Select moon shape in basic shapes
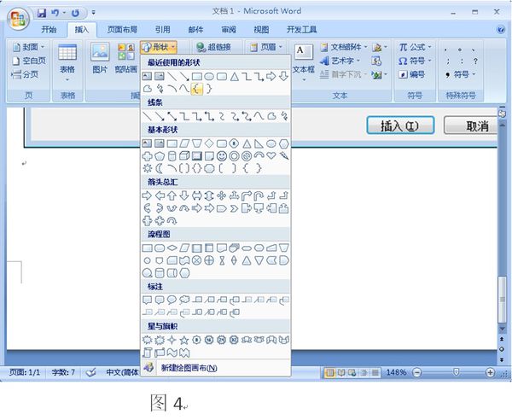 [160, 168]
